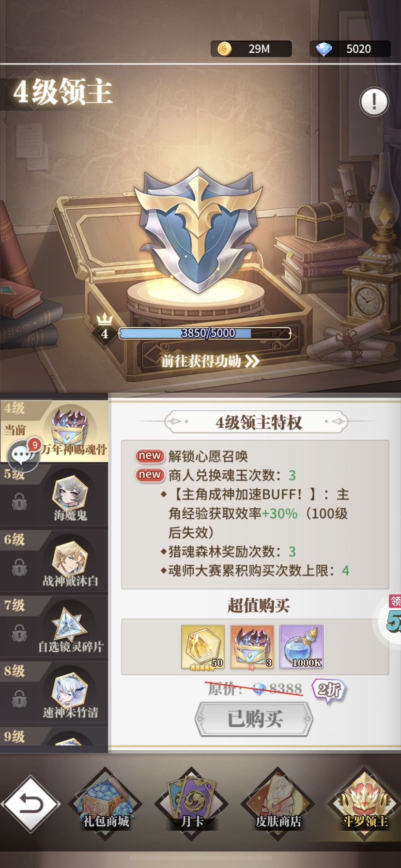Select the locked 6级 战神戴沐白 level
The height and width of the screenshot is (868, 401).
click(x=54, y=560)
